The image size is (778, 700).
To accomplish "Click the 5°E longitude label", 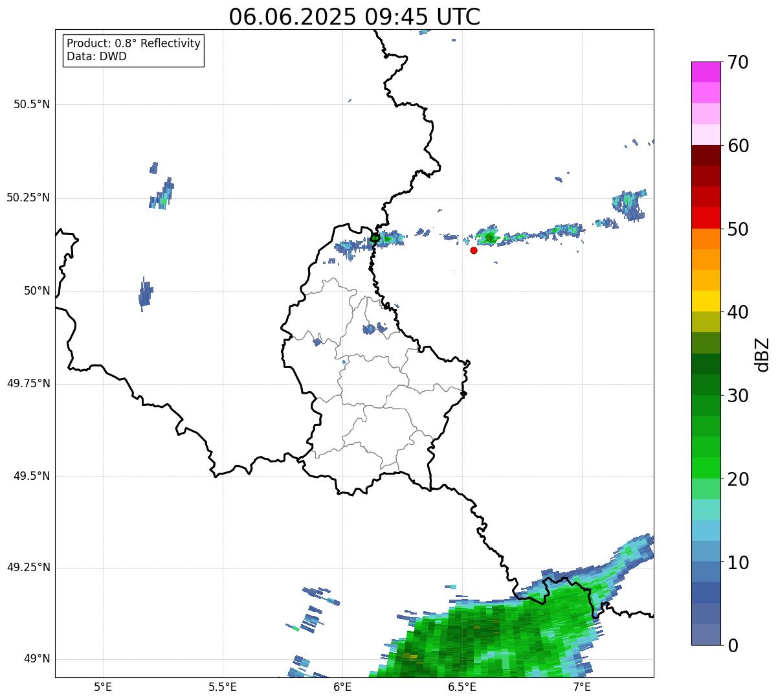I will 103,687.
